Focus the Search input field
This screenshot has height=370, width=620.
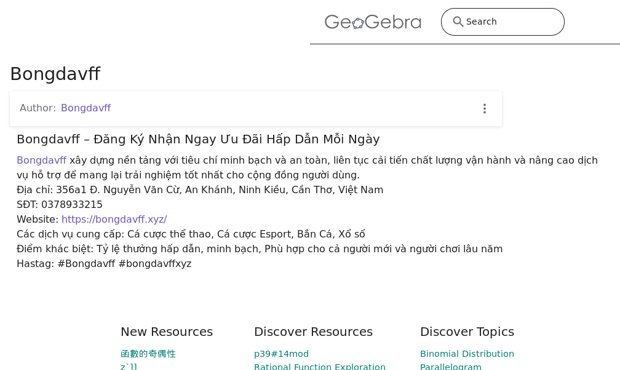503,22
